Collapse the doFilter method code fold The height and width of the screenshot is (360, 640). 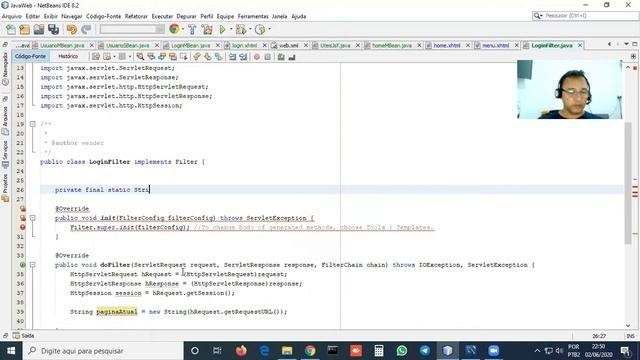pos(32,265)
